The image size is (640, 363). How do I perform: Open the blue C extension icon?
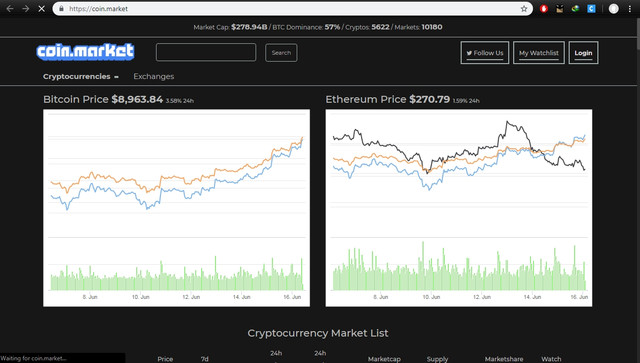[x=591, y=9]
